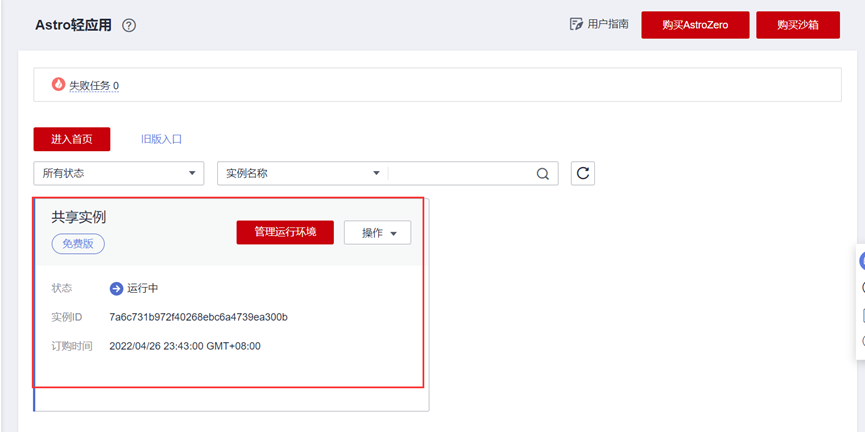Open the 操作 dropdown menu
Screen dimensions: 865x432
tap(378, 232)
